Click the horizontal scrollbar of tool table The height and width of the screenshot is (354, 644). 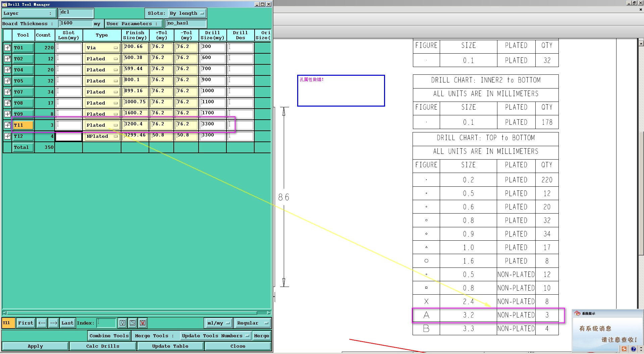(x=137, y=313)
